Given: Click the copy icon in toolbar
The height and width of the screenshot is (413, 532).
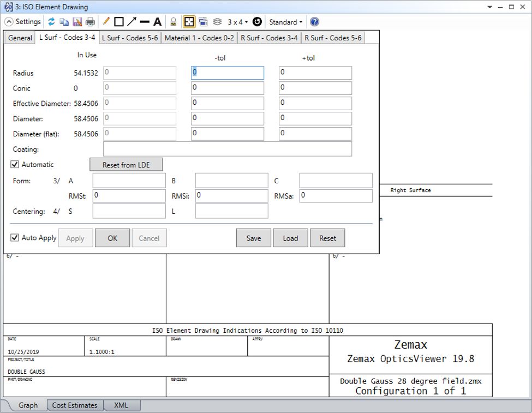Looking at the screenshot, I should point(64,22).
